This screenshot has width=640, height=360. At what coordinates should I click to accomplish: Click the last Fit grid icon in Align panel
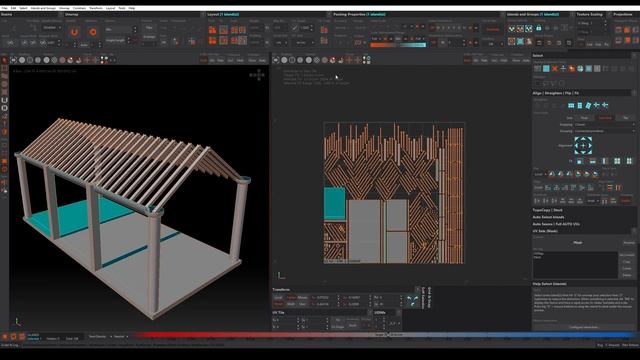click(629, 161)
